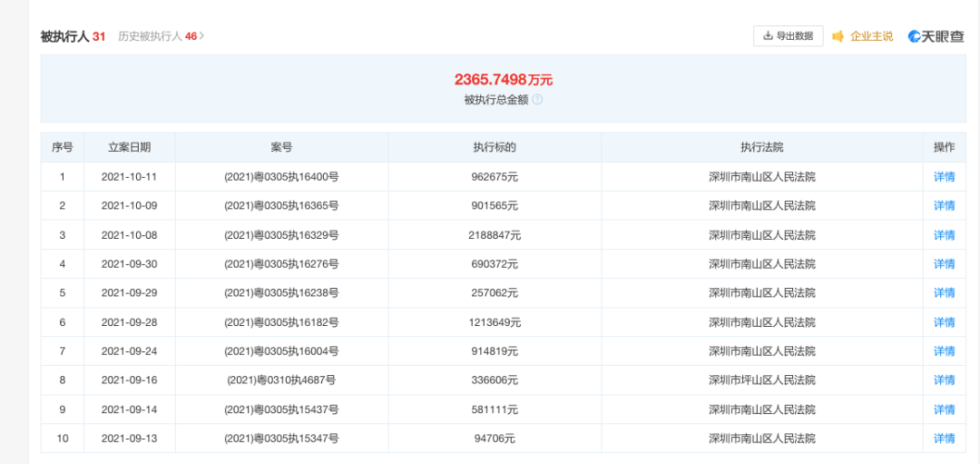Click the help icon beside 被执行总金额

[x=537, y=100]
